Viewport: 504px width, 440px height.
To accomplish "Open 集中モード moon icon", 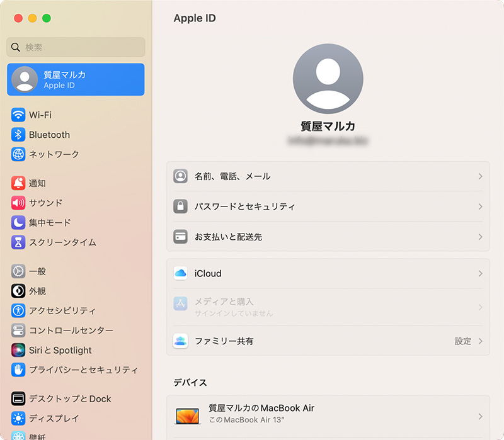I will (18, 222).
